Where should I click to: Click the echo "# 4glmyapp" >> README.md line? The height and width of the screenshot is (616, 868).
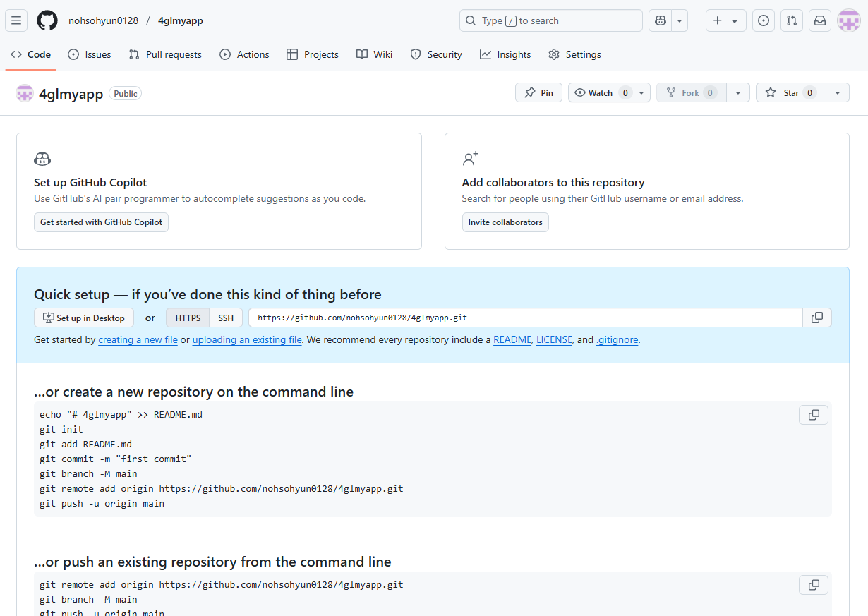click(121, 414)
